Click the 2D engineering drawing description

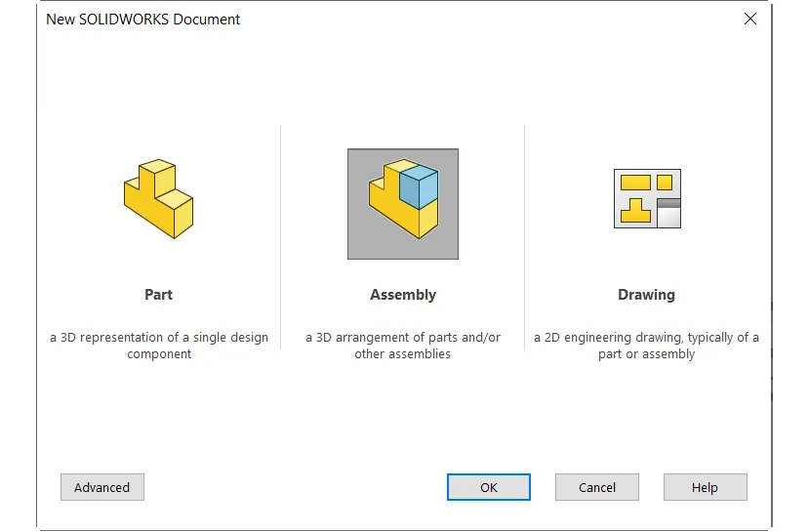coord(646,346)
